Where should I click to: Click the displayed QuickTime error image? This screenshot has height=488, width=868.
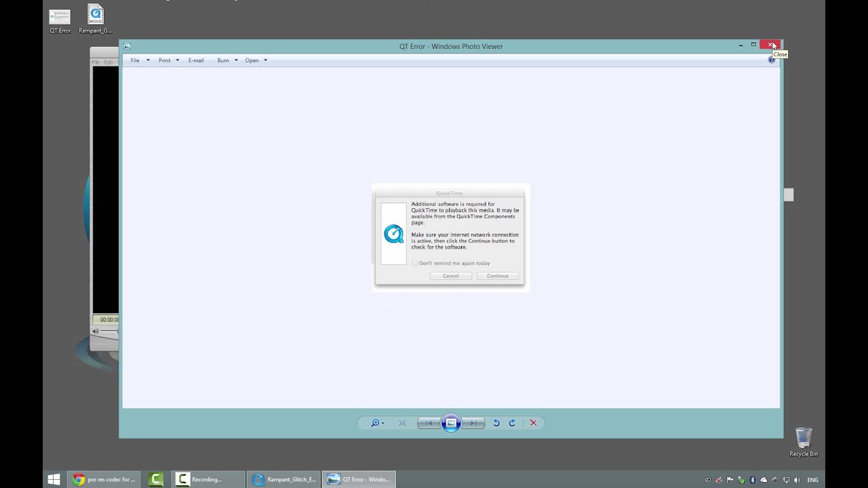pos(450,237)
